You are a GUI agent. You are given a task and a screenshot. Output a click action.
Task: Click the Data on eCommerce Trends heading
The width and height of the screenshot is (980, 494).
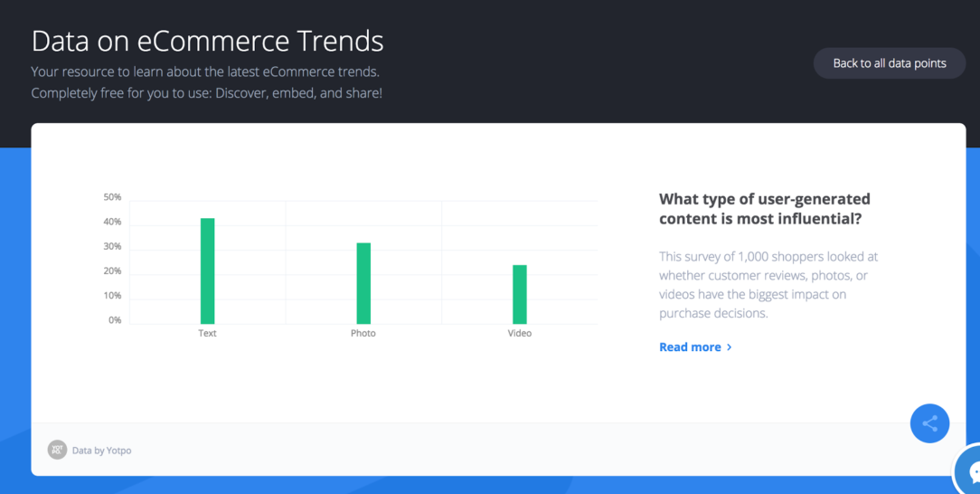[208, 42]
